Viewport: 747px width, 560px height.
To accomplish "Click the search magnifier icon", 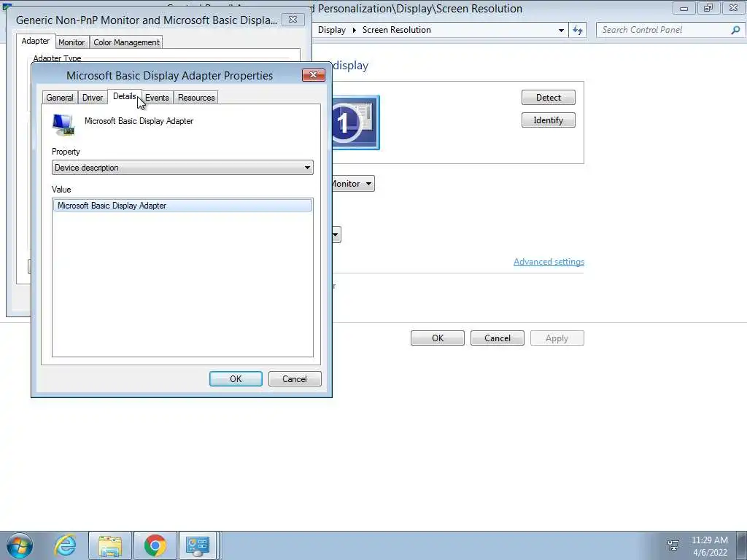I will (735, 30).
